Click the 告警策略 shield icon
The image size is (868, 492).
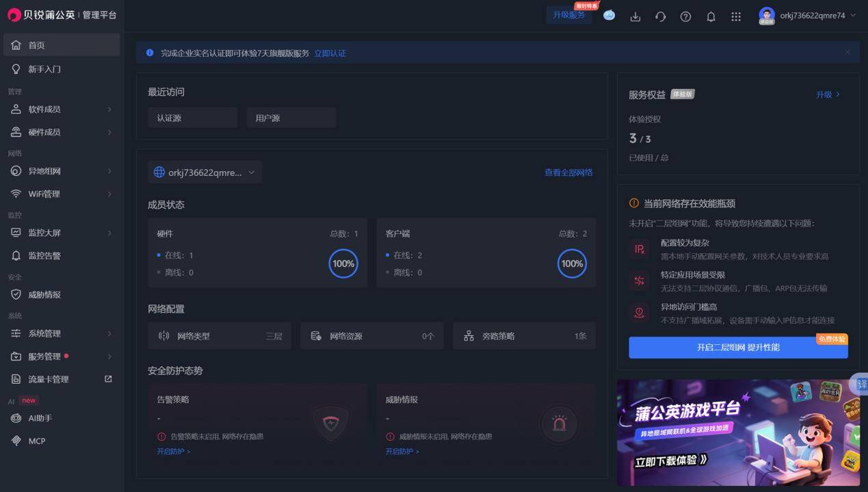pyautogui.click(x=330, y=424)
